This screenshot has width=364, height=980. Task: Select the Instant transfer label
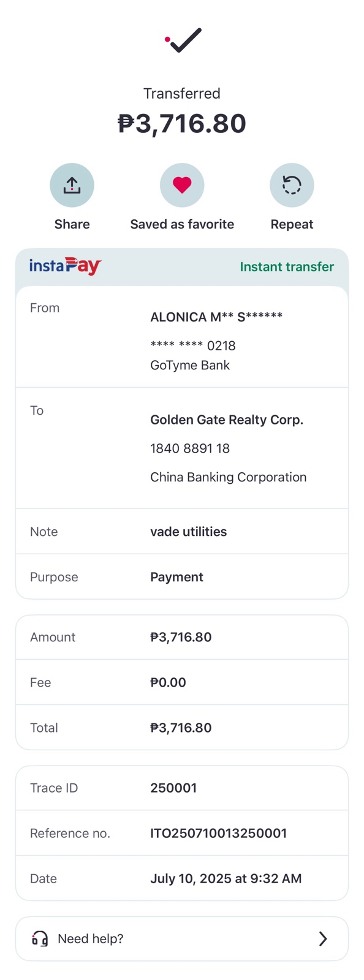click(x=287, y=266)
